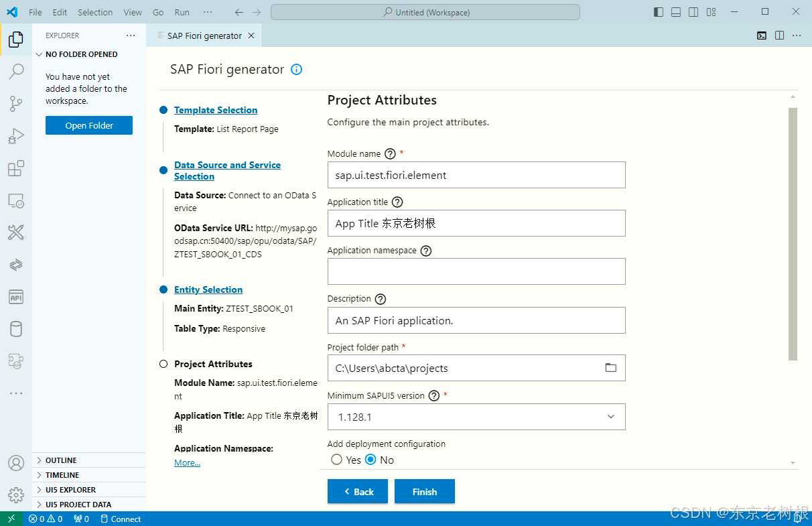Screen dimensions: 812x526
Task: Open the Accounts icon
Action: coord(16,463)
